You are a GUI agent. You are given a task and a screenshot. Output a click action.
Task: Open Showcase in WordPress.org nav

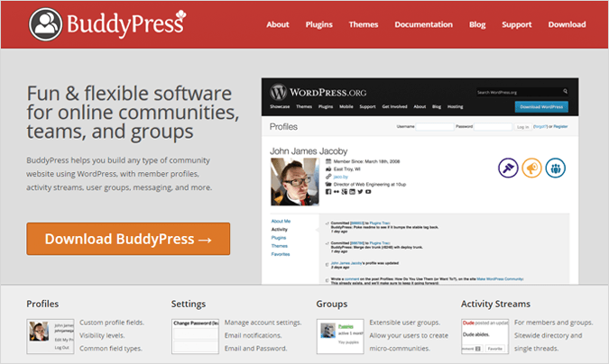(x=280, y=106)
